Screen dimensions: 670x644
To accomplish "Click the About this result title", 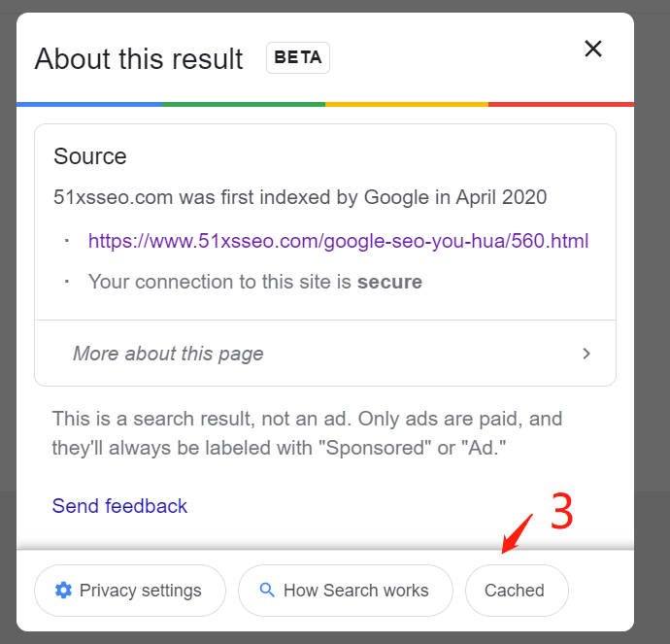I will tap(139, 59).
